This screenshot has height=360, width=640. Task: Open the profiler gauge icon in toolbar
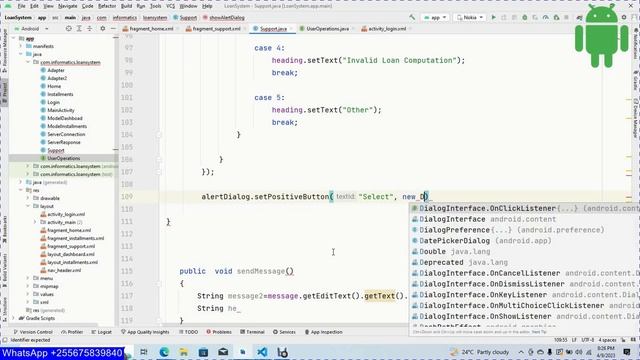tap(546, 18)
